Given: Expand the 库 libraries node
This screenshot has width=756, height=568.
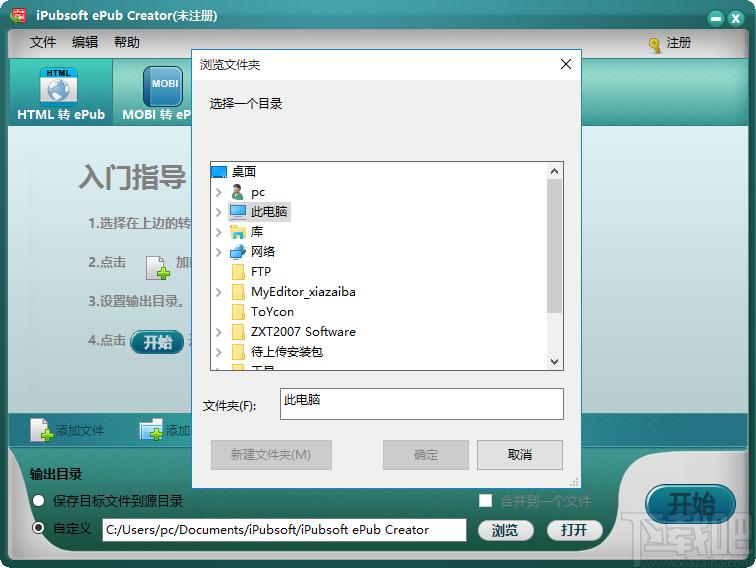Looking at the screenshot, I should coord(218,232).
